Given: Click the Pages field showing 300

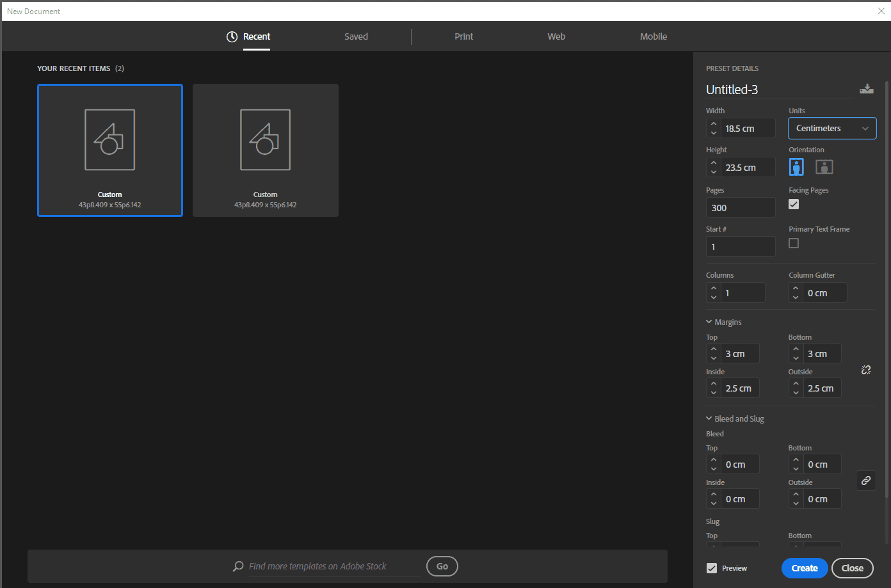Looking at the screenshot, I should pyautogui.click(x=741, y=208).
